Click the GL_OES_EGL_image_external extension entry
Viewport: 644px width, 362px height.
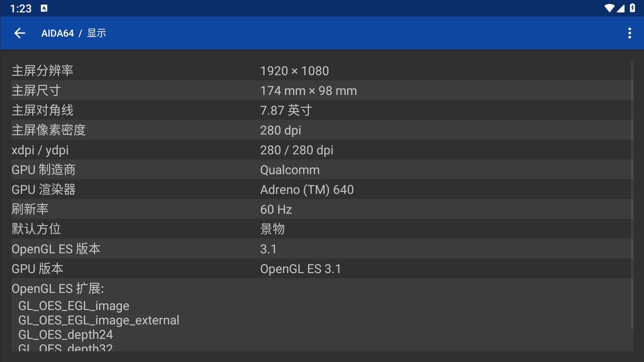coord(99,320)
